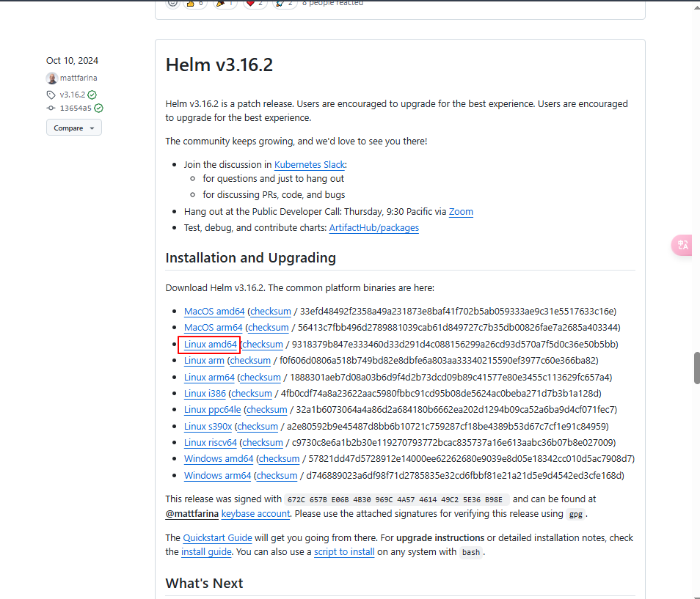Download the Linux amd64 binary
The width and height of the screenshot is (700, 599).
211,345
